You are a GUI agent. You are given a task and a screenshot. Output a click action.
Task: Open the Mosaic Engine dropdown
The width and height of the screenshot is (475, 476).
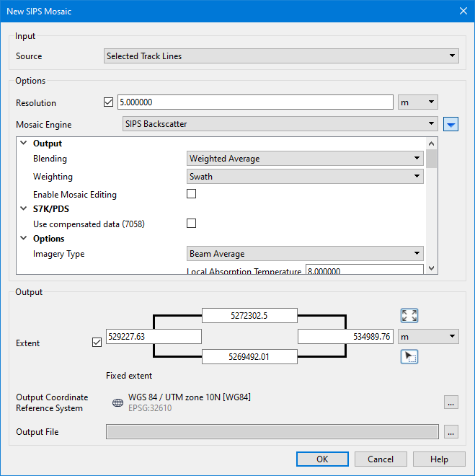280,124
